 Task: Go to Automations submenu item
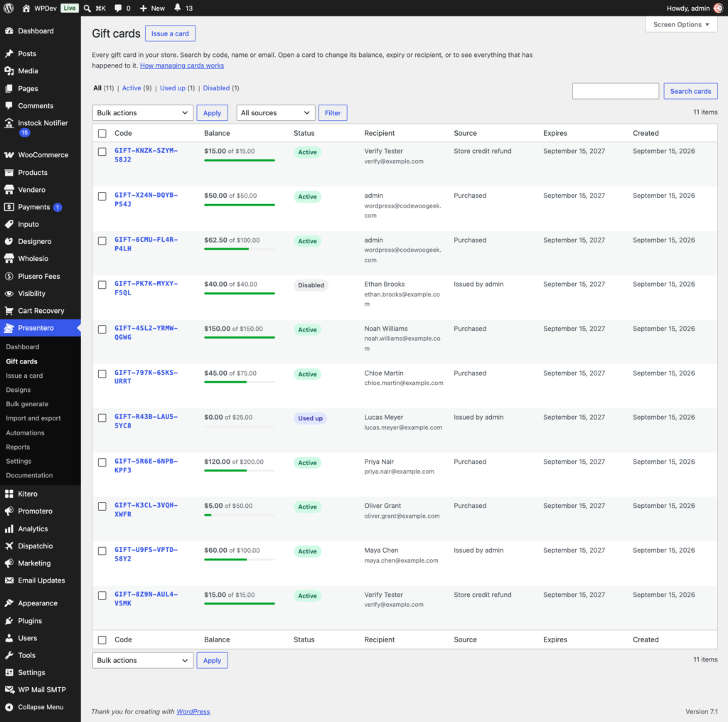pos(25,433)
